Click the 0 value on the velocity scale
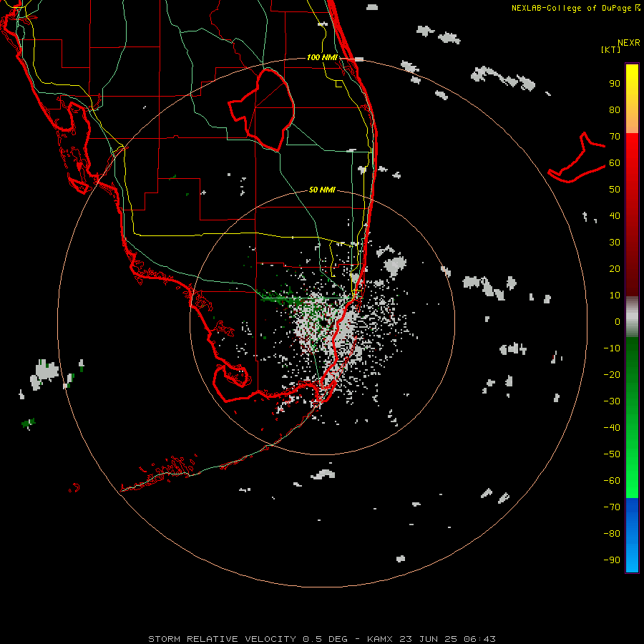The image size is (644, 644). (x=618, y=321)
